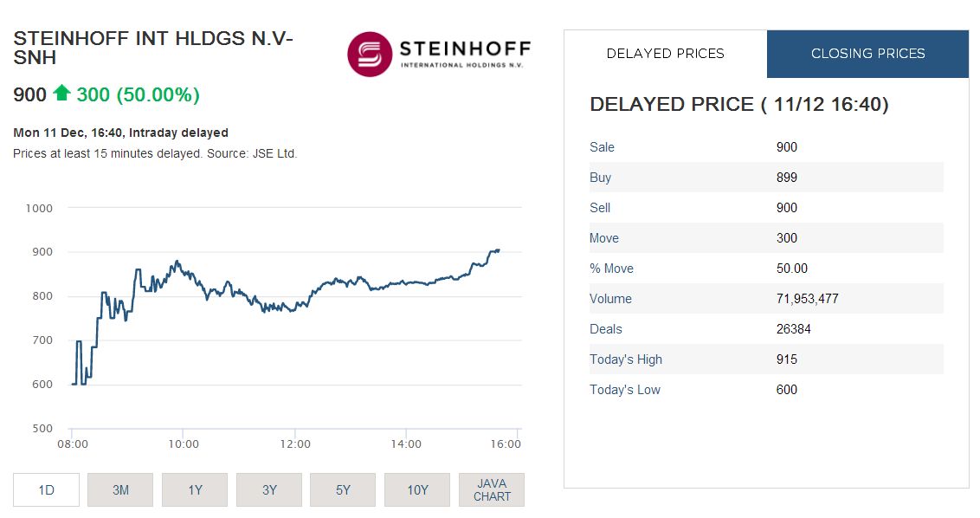Image resolution: width=980 pixels, height=518 pixels.
Task: Select the 5Y chart period
Action: (343, 489)
